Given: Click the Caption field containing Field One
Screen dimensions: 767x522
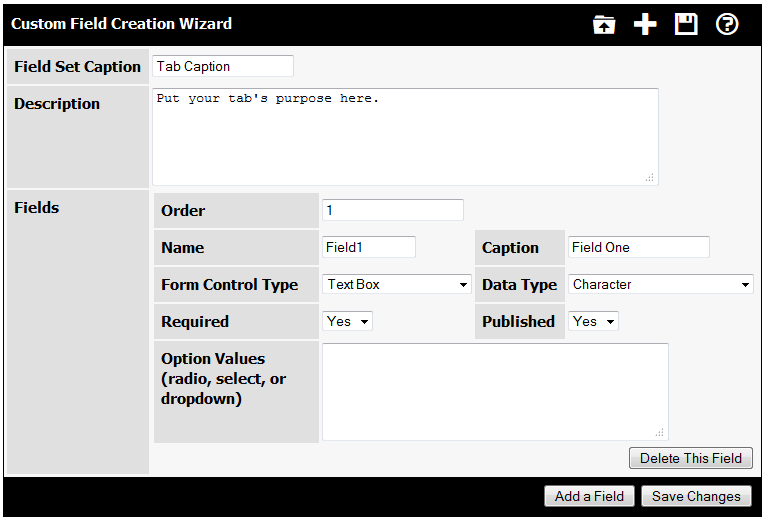Looking at the screenshot, I should point(639,247).
